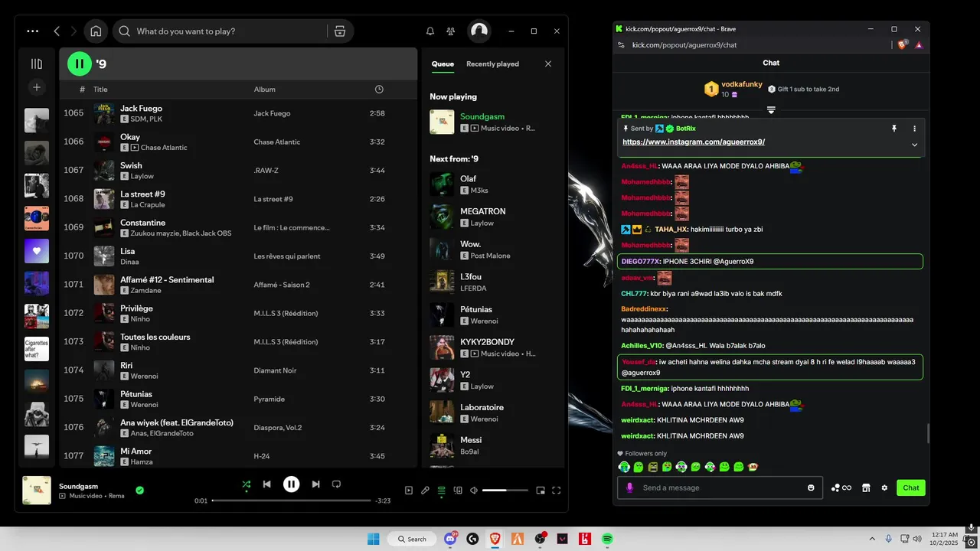This screenshot has width=980, height=551.
Task: Open Discord from the taskbar
Action: (x=450, y=539)
